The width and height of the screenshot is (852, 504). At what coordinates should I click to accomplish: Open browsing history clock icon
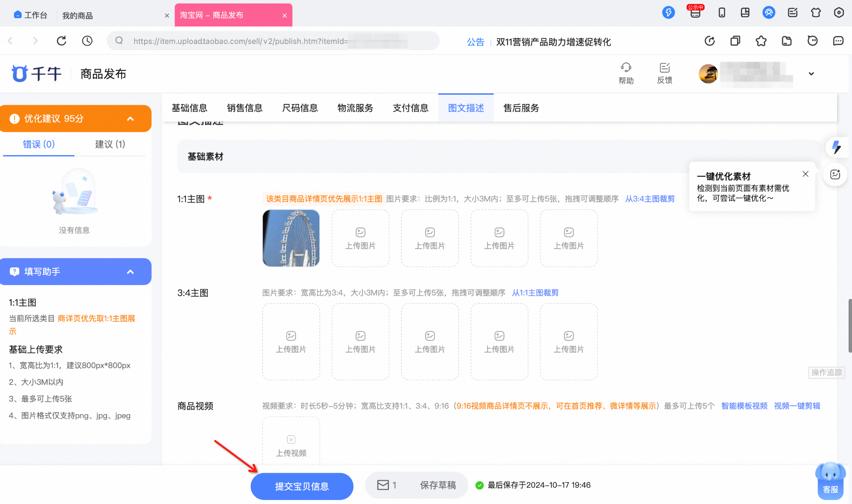(87, 41)
